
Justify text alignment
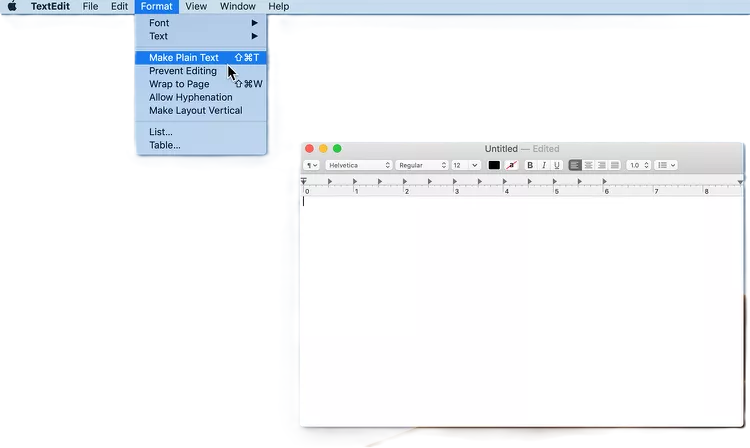pyautogui.click(x=615, y=165)
